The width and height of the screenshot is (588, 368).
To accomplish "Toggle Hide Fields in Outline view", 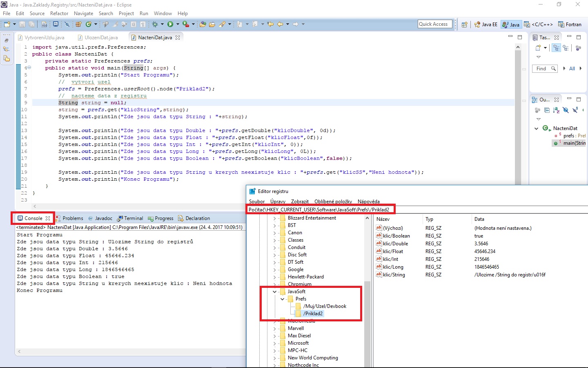I will pos(566,110).
